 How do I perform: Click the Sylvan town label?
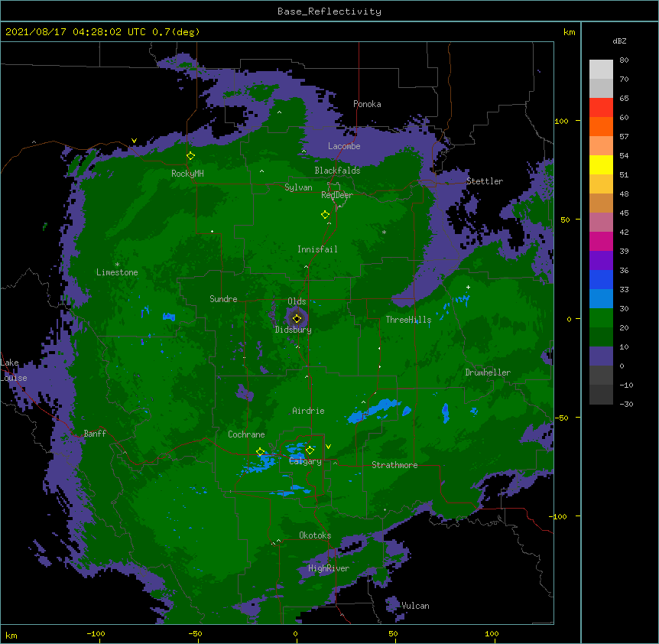[298, 187]
